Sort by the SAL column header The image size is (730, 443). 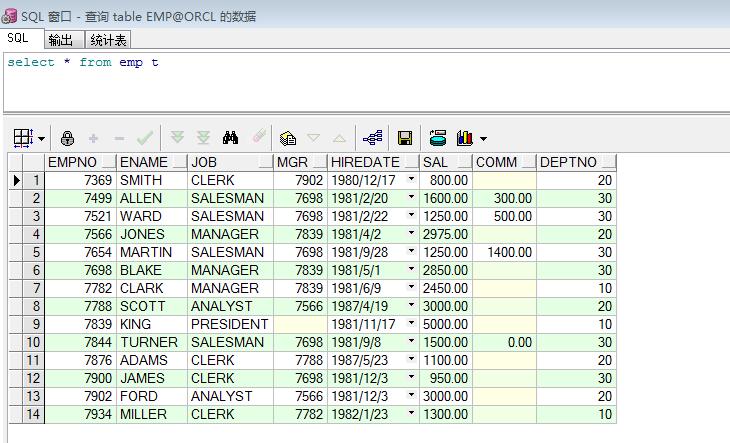(x=446, y=162)
